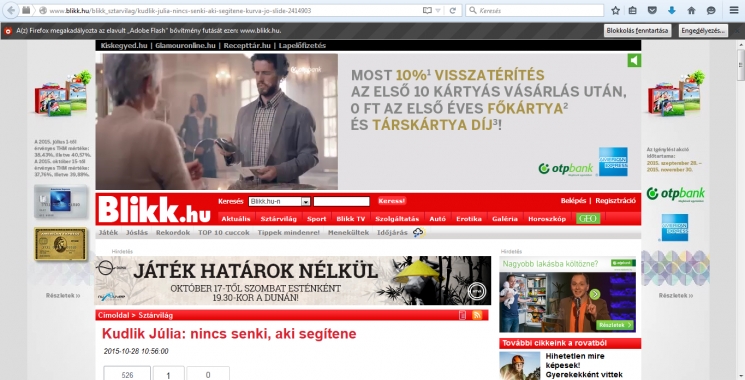Open the URL history dropdown arrow

(438, 10)
